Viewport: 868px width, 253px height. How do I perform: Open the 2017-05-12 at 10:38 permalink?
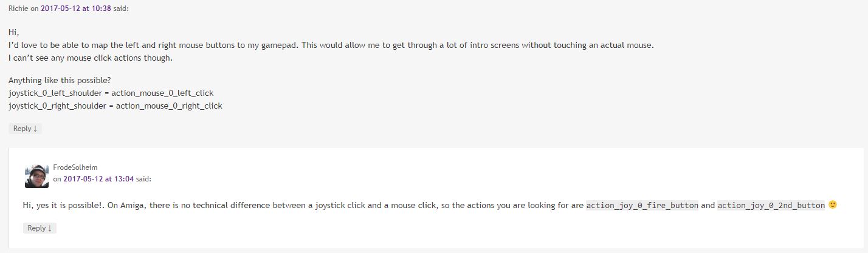click(x=76, y=9)
